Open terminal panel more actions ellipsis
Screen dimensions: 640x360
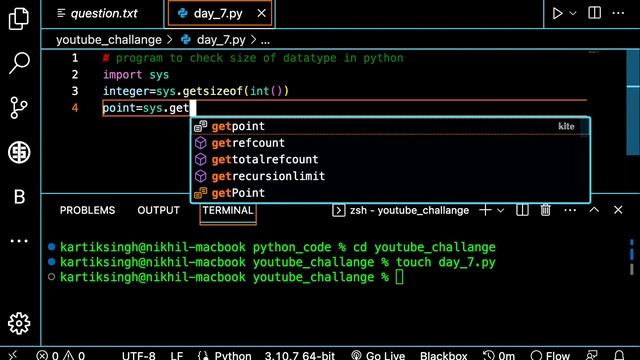[x=570, y=211]
